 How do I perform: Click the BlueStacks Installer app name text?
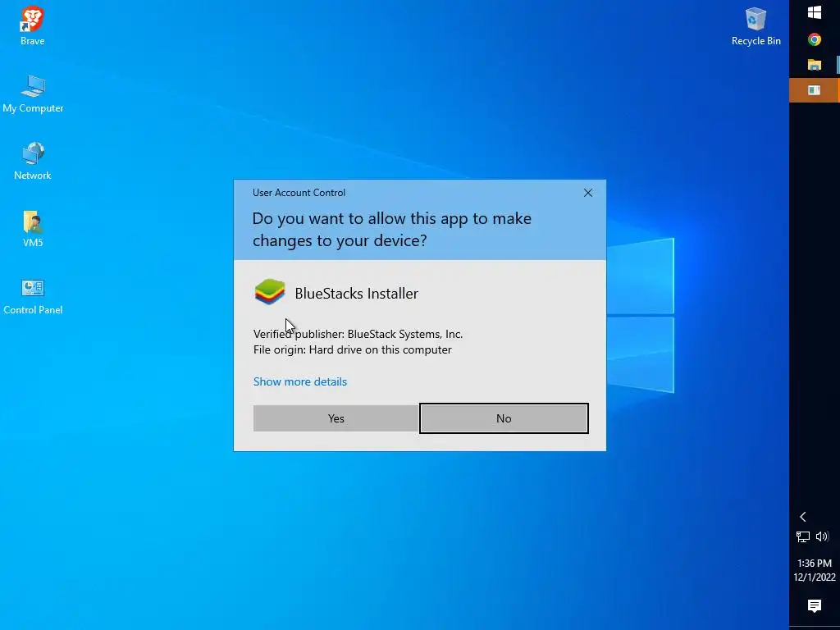356,294
